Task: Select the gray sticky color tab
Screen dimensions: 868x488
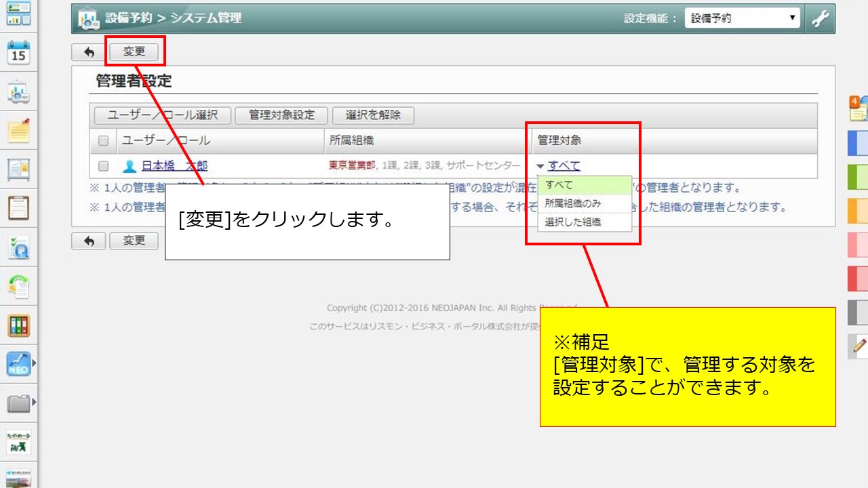Action: pos(859,312)
